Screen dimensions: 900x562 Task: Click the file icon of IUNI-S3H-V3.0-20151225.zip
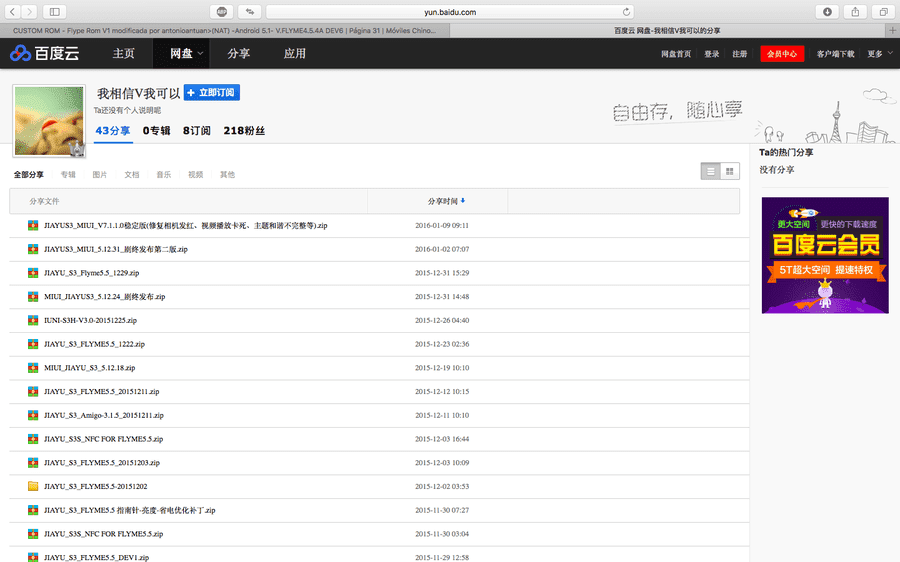(33, 320)
